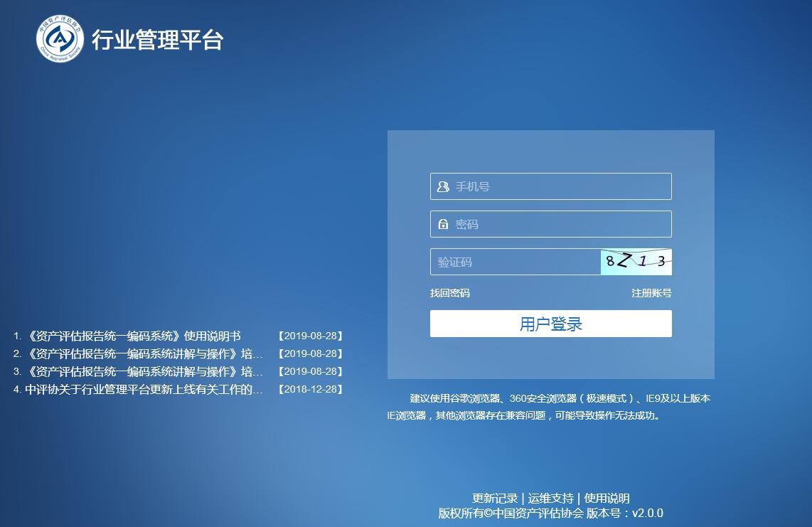Open the 使用说明 usage instructions
This screenshot has width=812, height=527.
tap(607, 499)
